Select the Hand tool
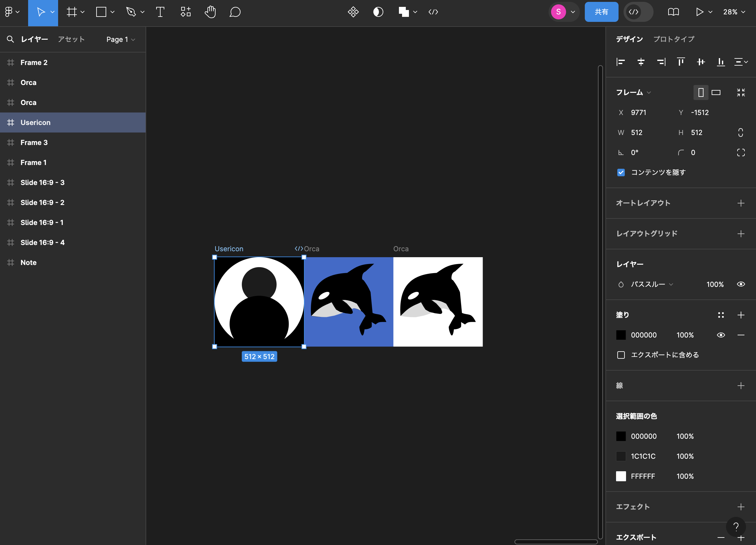 210,12
